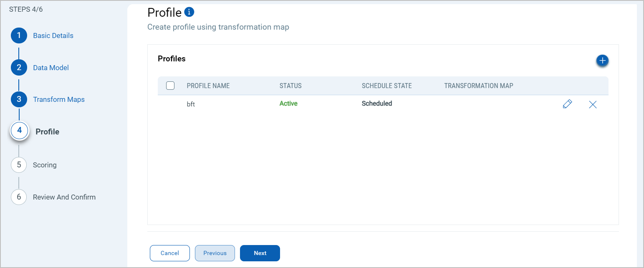Sort by Profile Name column header
This screenshot has width=644, height=268.
pyautogui.click(x=208, y=86)
